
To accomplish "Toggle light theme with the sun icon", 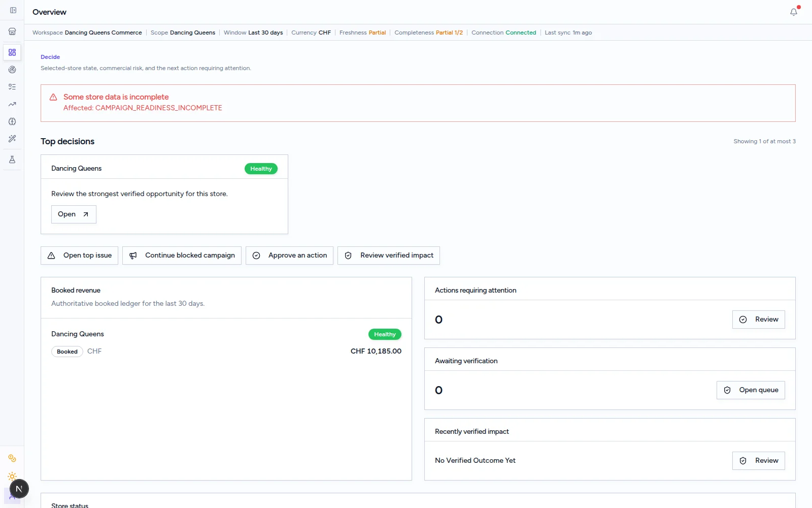I will click(12, 477).
